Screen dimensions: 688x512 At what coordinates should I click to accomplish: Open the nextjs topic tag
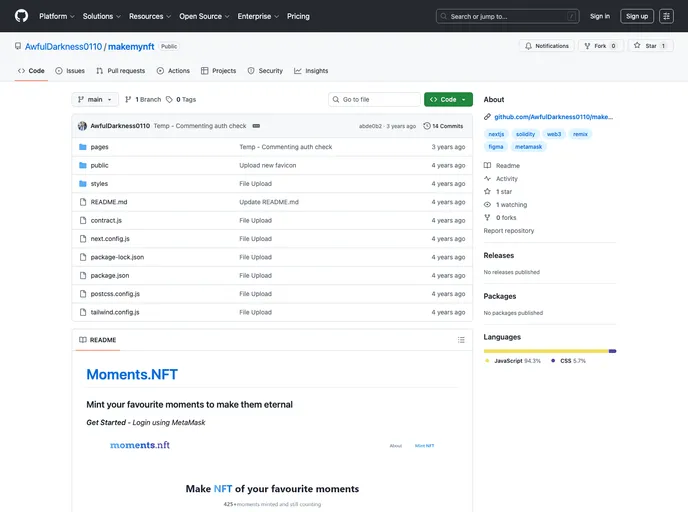[496, 133]
